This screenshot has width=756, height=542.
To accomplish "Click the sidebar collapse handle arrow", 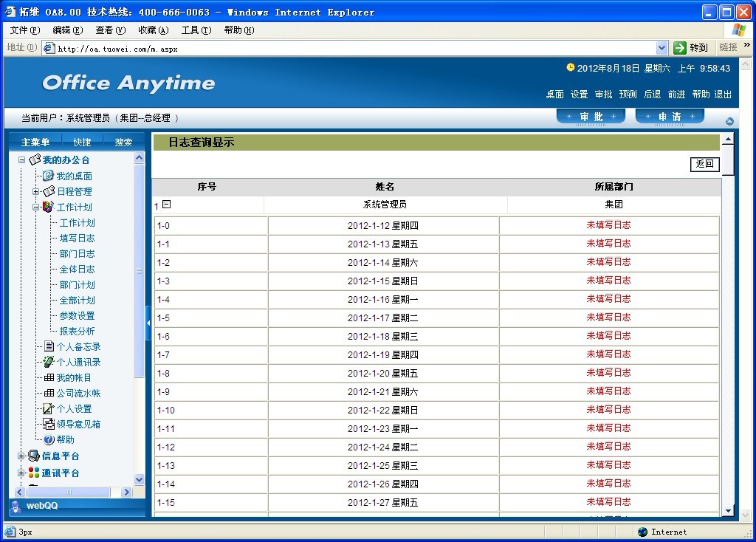I will [148, 323].
